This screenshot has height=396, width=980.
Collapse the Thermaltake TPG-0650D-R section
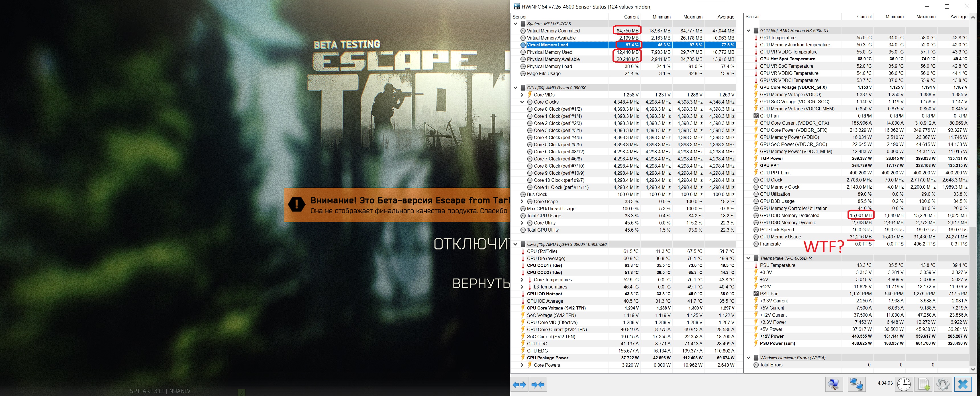click(x=748, y=258)
